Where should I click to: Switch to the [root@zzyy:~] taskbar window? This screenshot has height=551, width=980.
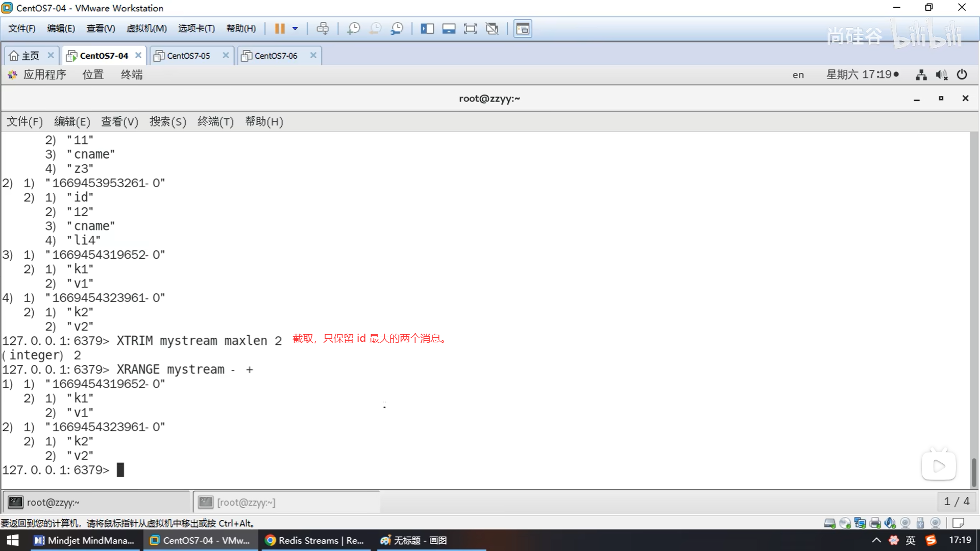[246, 503]
